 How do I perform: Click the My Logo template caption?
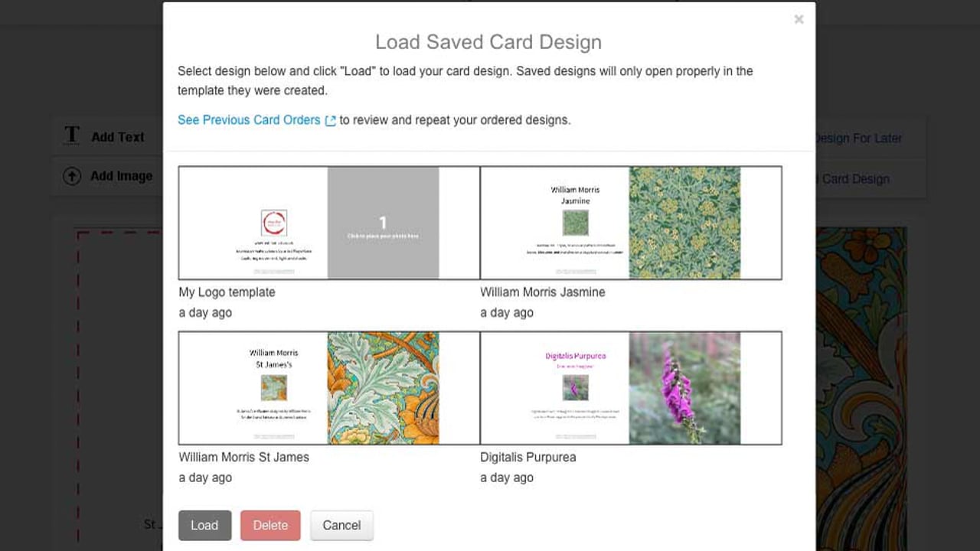pos(227,292)
